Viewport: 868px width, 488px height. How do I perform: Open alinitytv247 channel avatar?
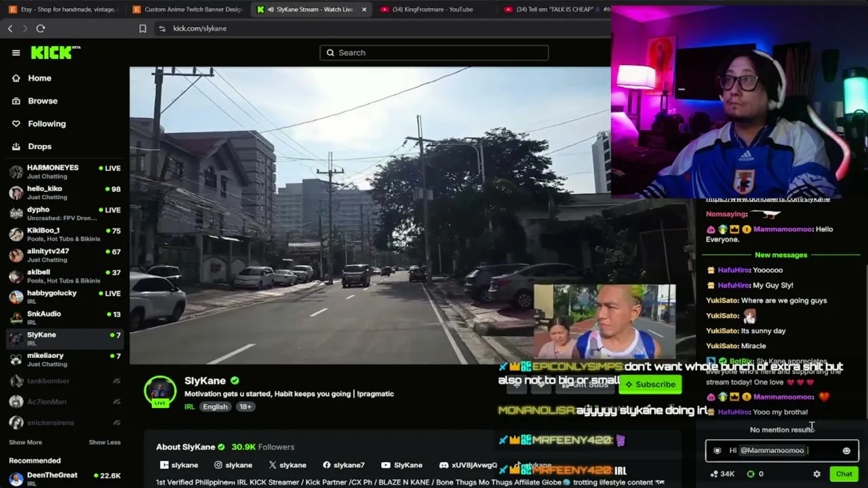click(16, 255)
